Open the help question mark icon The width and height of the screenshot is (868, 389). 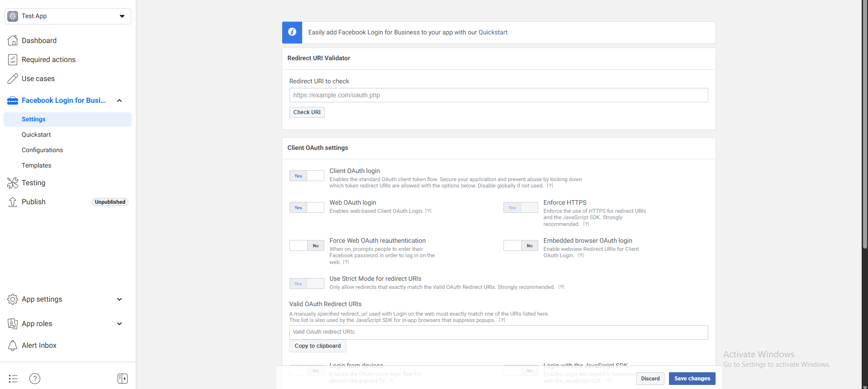click(x=35, y=379)
